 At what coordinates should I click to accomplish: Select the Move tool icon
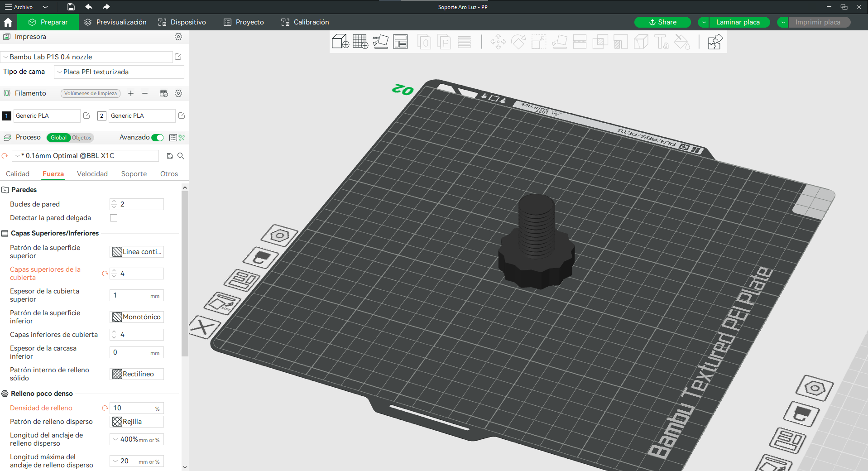(x=498, y=42)
